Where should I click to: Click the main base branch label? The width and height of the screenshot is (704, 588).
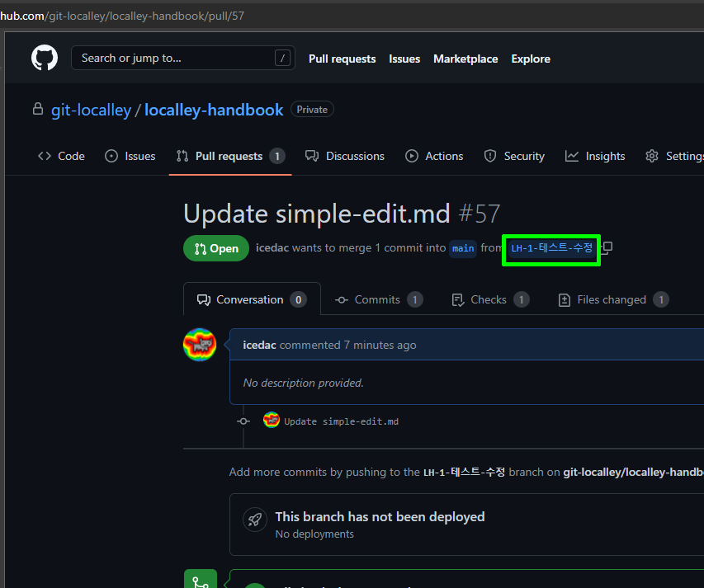463,248
